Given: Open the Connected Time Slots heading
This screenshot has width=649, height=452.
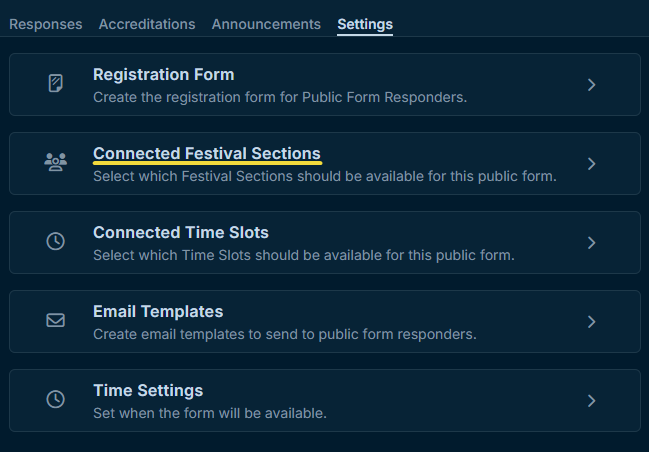Looking at the screenshot, I should 181,233.
